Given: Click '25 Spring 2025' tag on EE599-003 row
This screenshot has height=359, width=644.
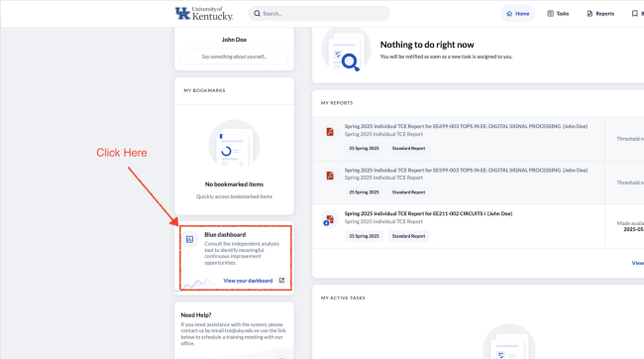Looking at the screenshot, I should pyautogui.click(x=364, y=192).
